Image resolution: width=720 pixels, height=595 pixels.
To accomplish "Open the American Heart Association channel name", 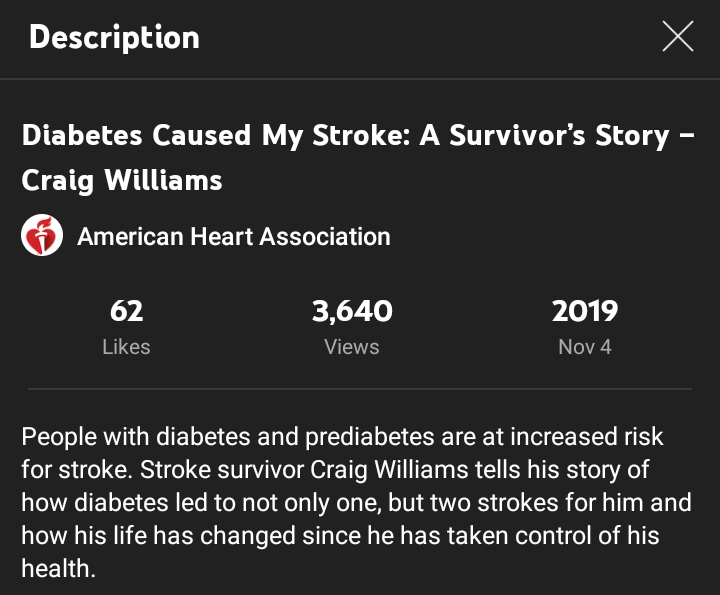I will (x=234, y=237).
